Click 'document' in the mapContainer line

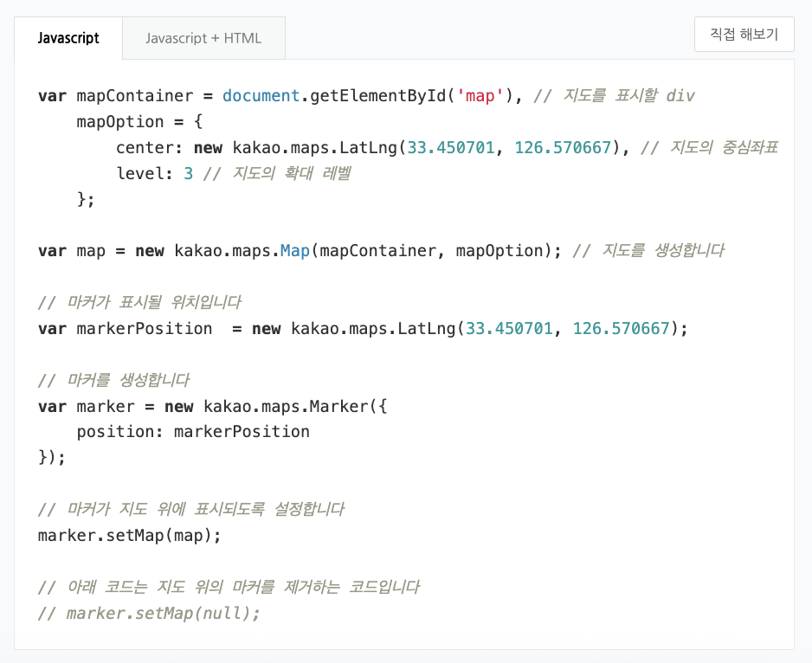[261, 96]
